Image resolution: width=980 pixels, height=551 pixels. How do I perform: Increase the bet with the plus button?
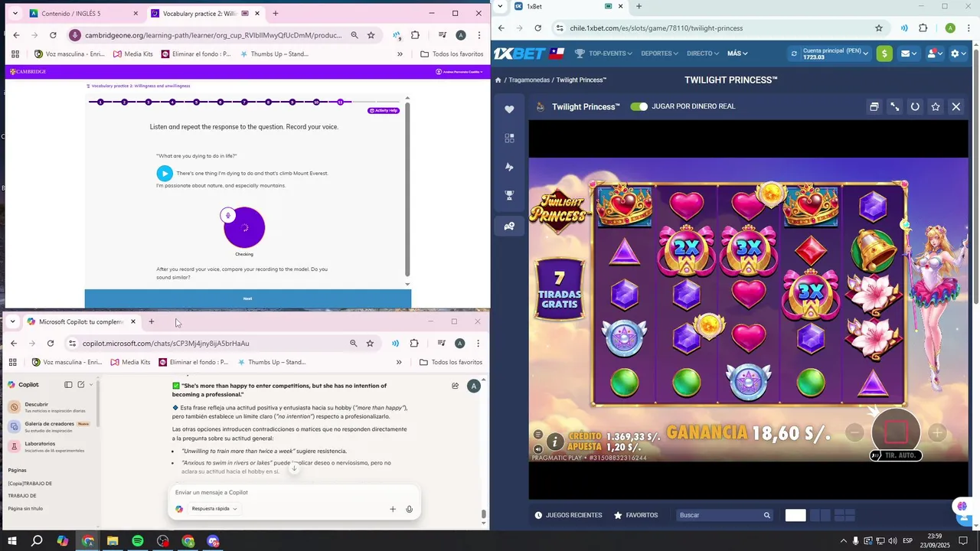click(x=937, y=433)
